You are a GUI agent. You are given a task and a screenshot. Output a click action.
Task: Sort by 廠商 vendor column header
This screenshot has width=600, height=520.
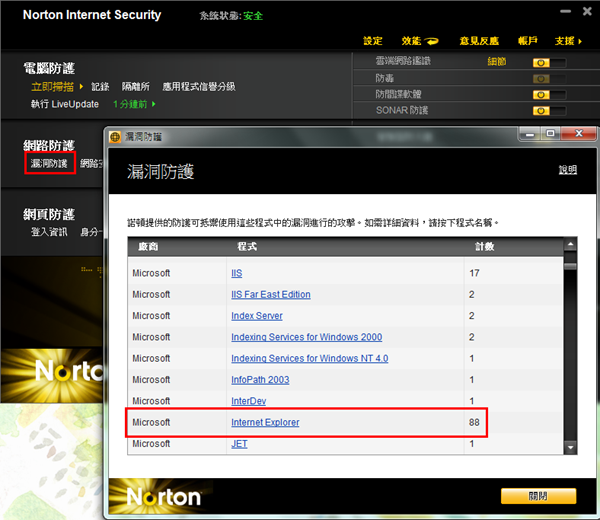pos(148,247)
